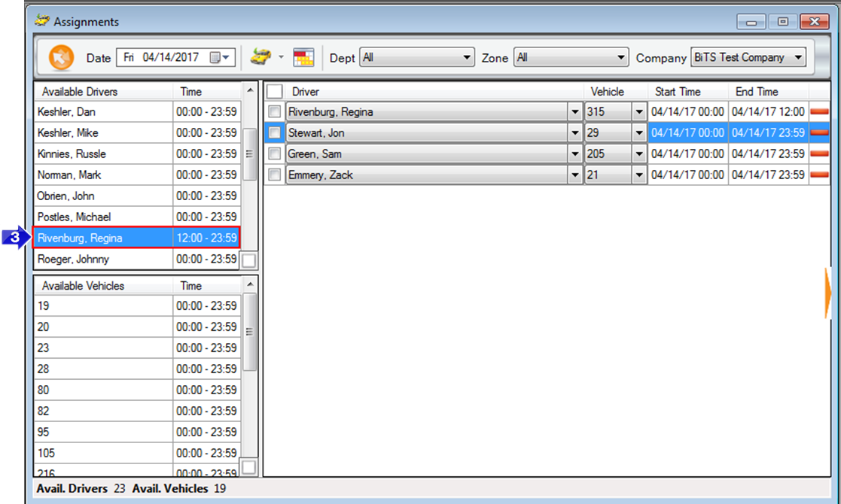The image size is (841, 504).
Task: Select available vehicle 23
Action: pos(137,348)
